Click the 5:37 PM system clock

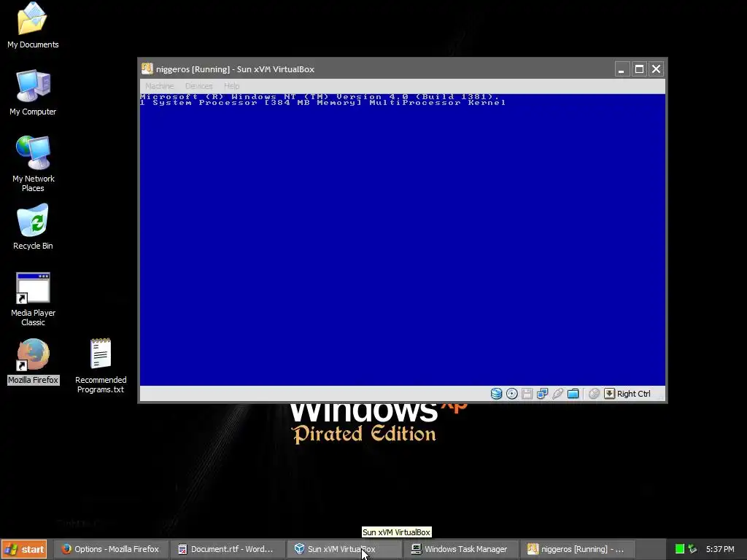(x=720, y=549)
